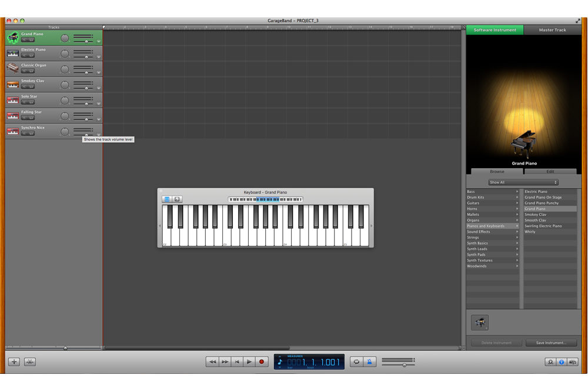Viewport: 588px width, 388px height.
Task: Mute the Smokey Clav track
Action: point(25,86)
